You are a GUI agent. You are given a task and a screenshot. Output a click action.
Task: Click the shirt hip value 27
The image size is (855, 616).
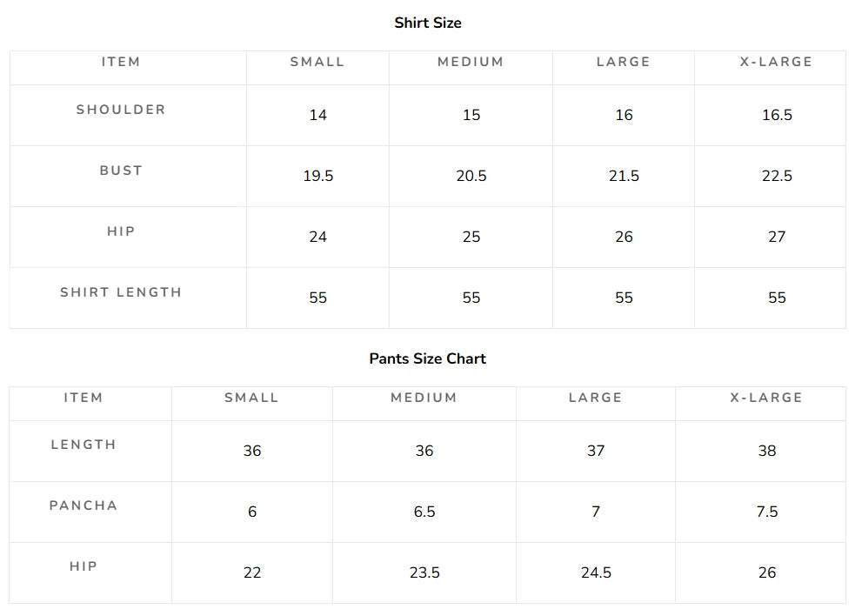[x=777, y=237]
